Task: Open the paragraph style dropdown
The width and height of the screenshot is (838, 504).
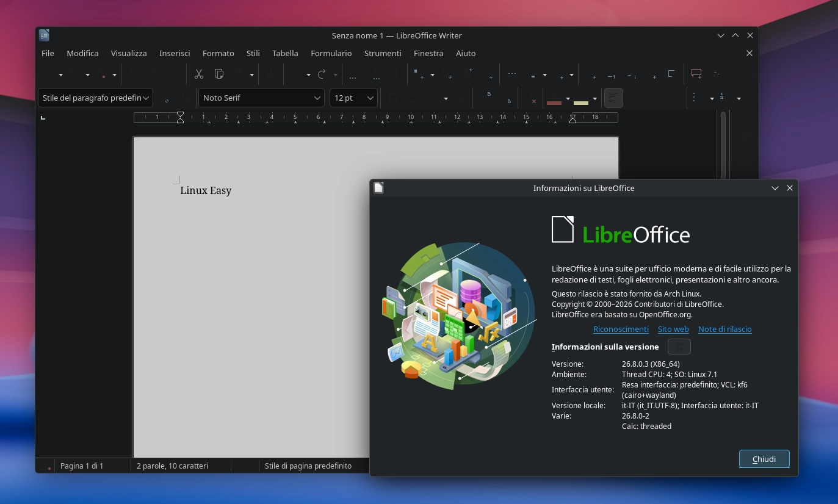Action: coord(147,98)
